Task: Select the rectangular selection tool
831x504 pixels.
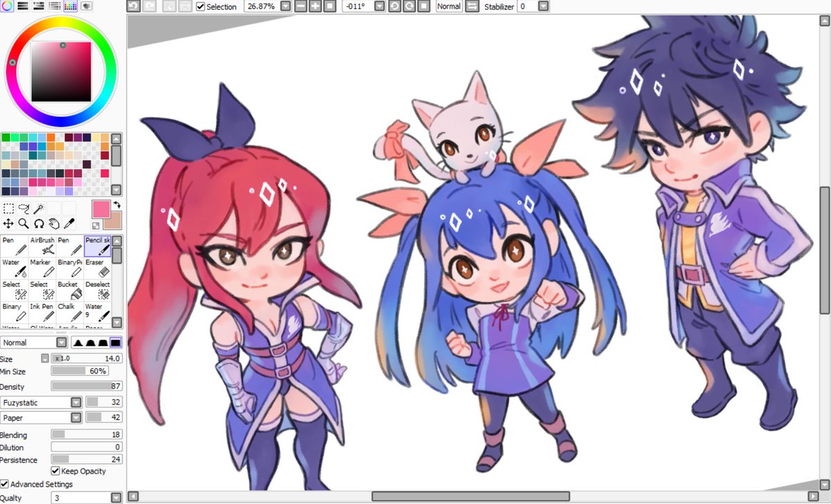Action: point(8,208)
